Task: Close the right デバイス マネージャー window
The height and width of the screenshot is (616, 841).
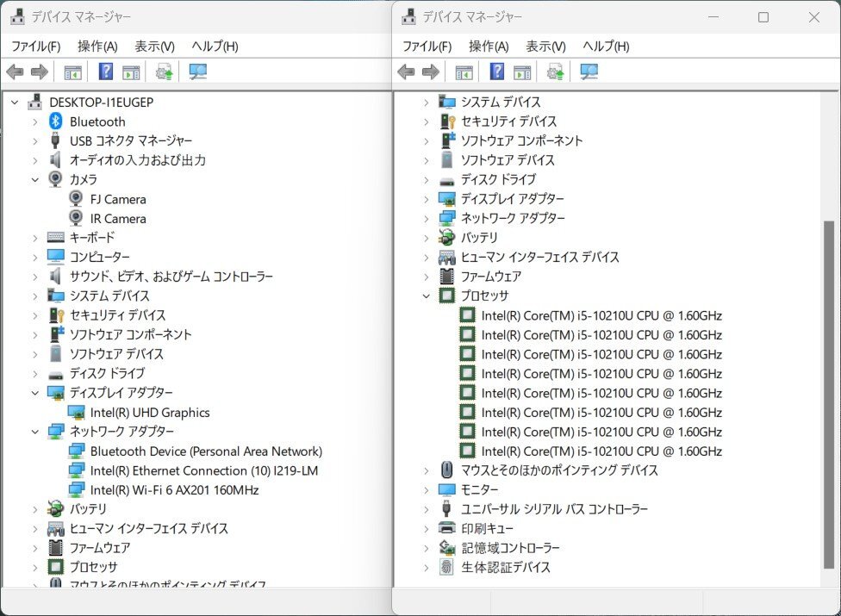Action: click(x=813, y=17)
